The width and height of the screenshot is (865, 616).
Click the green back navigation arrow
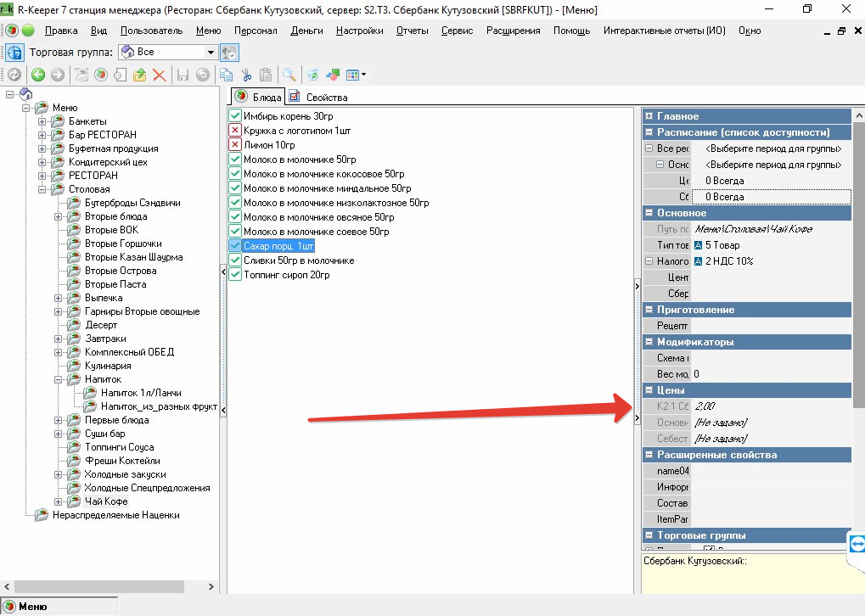pyautogui.click(x=38, y=75)
